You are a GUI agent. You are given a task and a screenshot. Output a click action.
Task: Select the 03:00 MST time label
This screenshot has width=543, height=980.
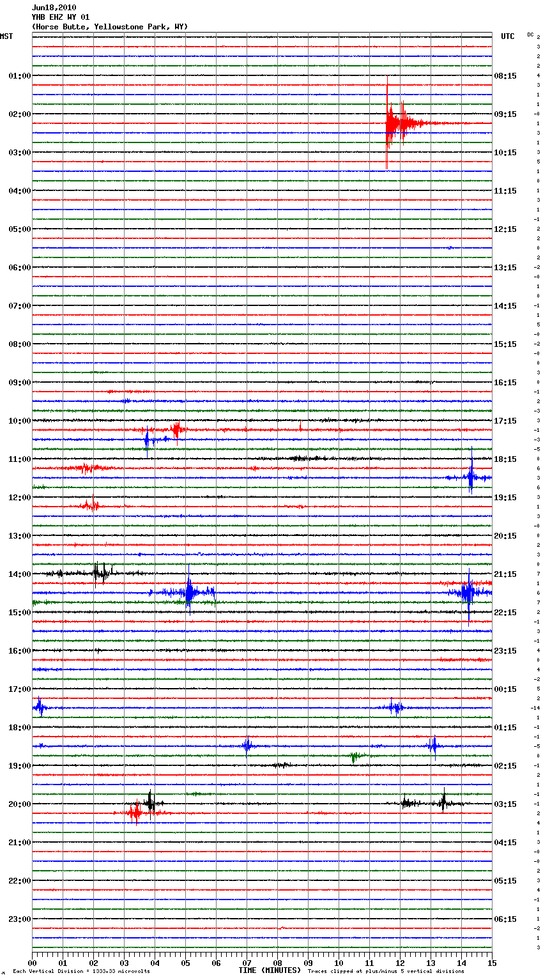(20, 153)
